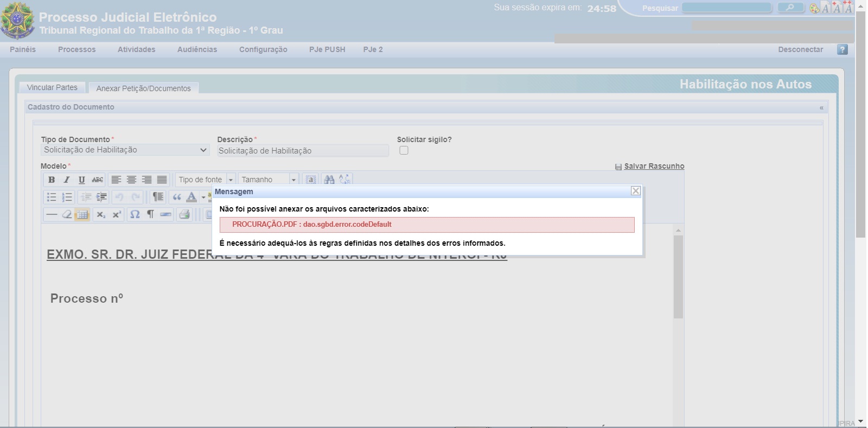Click the Salvar Rascunho link

(654, 166)
